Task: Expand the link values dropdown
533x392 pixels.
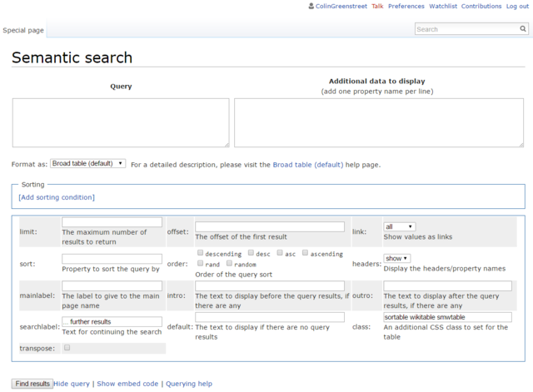Action: tap(399, 226)
